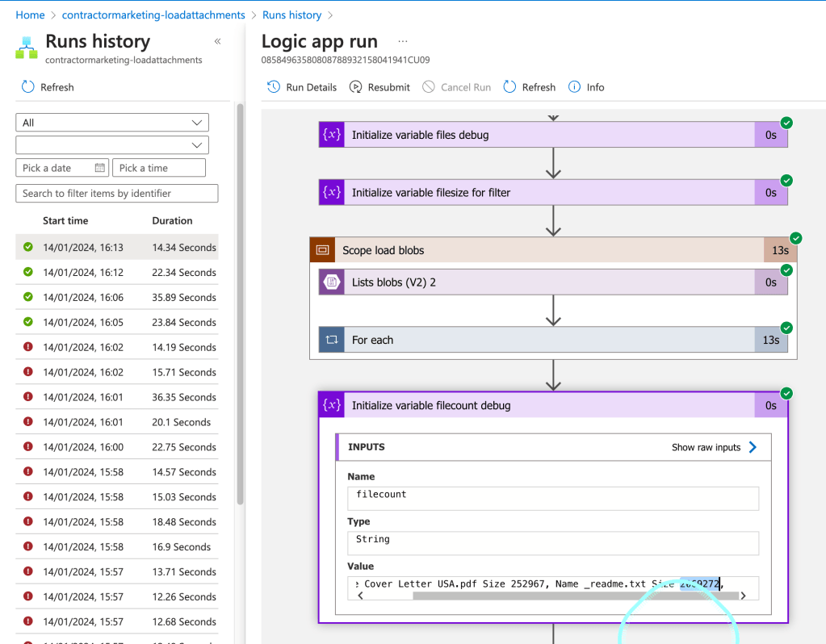The image size is (826, 644).
Task: Collapse the Scope load blobs header
Action: point(553,250)
